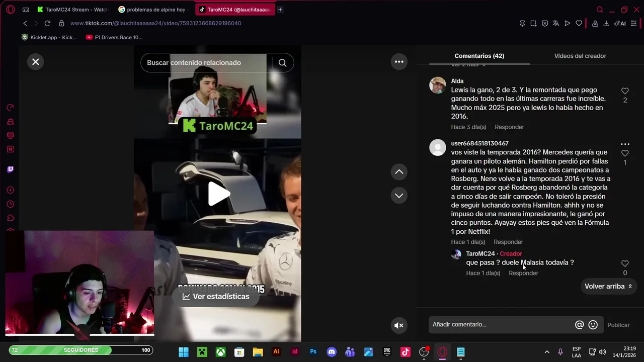Go back in browser history
Screen dimensions: 644x362
pyautogui.click(x=25, y=23)
